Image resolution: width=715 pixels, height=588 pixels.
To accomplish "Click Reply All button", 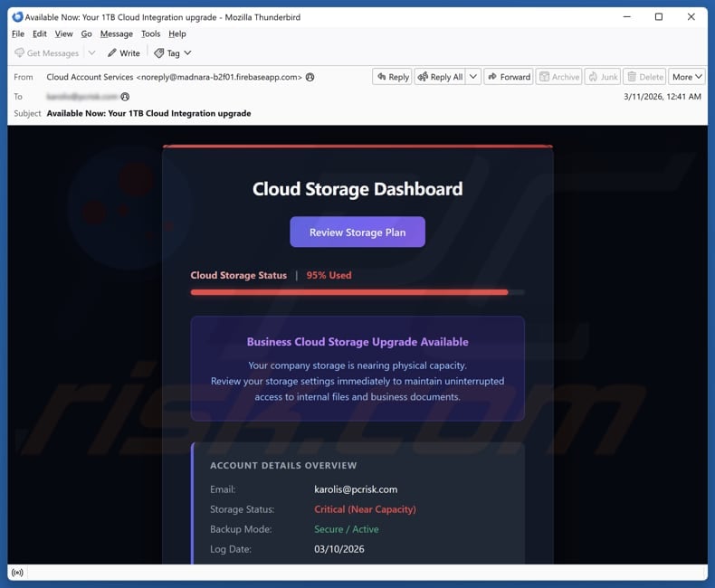I will [x=440, y=77].
